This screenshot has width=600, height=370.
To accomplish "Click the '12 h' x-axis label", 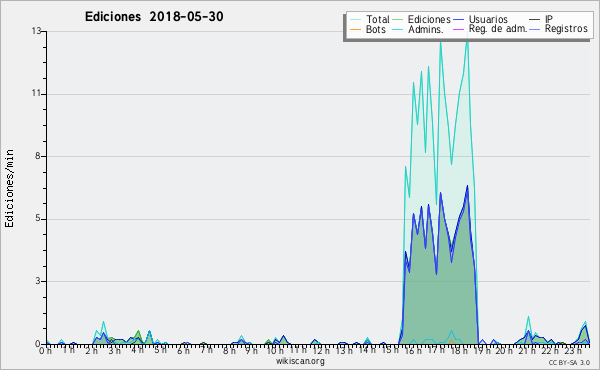I will [321, 351].
